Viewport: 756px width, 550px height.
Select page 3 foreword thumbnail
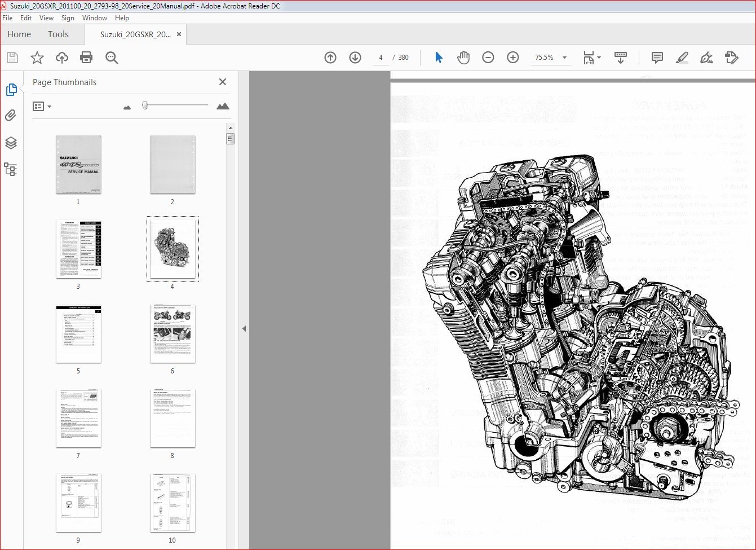[x=78, y=249]
